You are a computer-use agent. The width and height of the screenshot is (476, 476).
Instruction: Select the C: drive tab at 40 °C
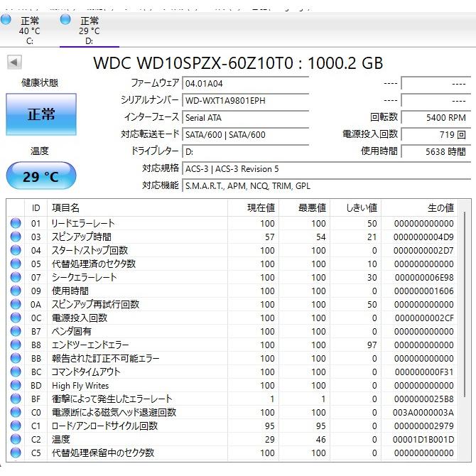pyautogui.click(x=29, y=30)
